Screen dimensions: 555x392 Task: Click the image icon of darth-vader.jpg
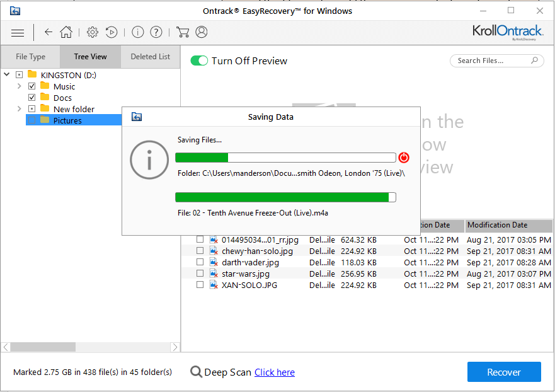[x=214, y=262]
